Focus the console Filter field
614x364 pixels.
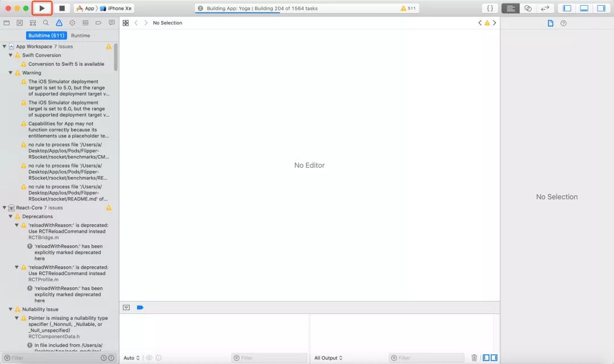pos(426,358)
